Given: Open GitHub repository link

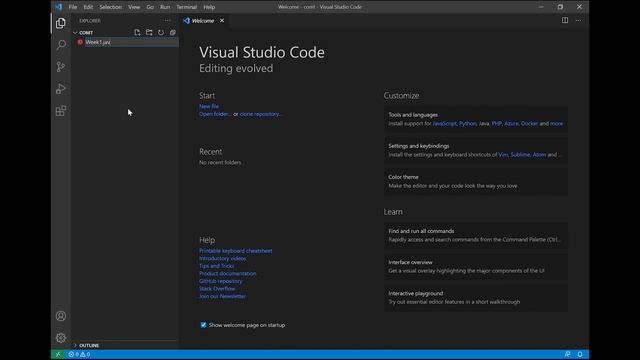Looking at the screenshot, I should pyautogui.click(x=220, y=281).
